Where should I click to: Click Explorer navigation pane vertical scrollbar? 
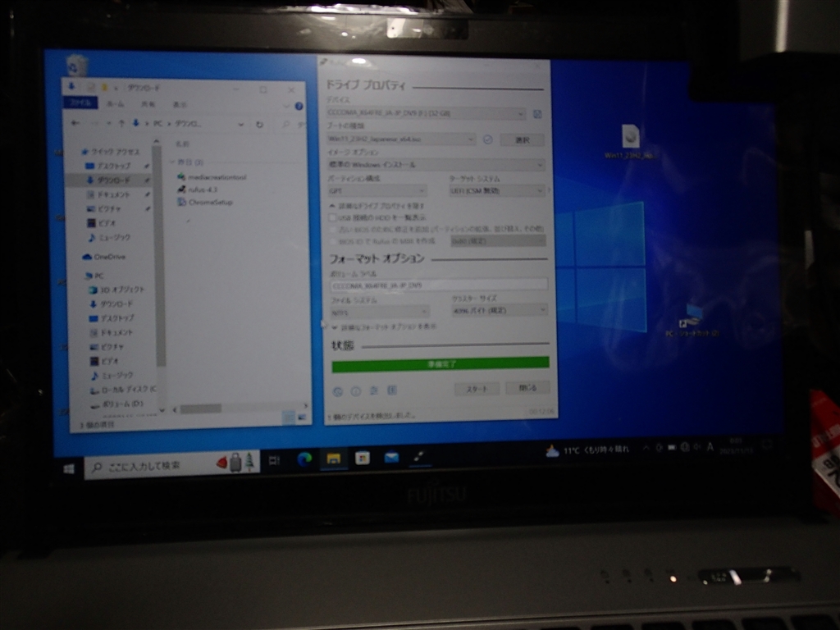157,254
